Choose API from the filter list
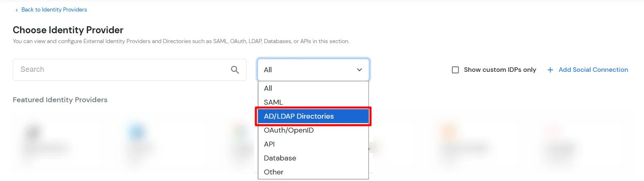 (x=269, y=144)
